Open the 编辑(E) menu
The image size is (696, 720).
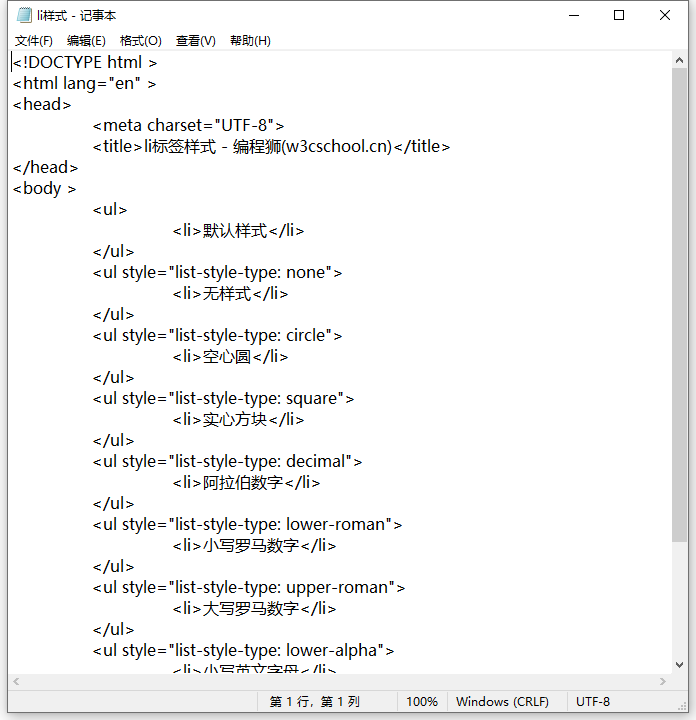86,41
